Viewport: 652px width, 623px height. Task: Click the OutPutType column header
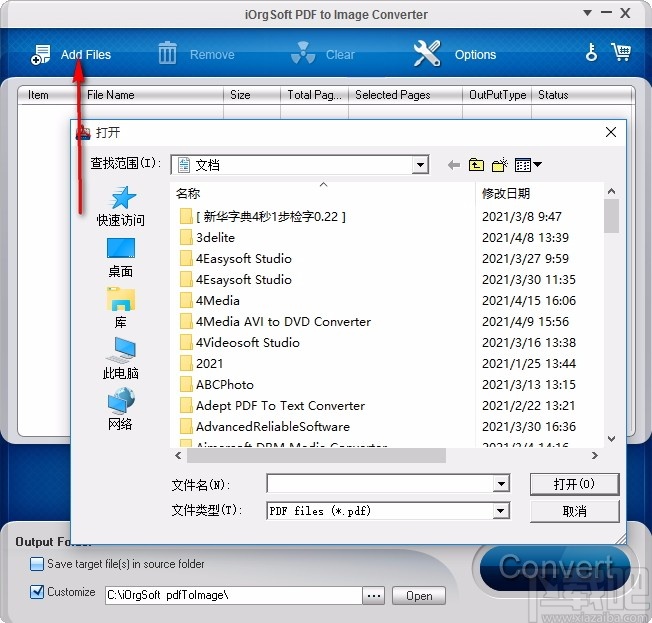click(x=497, y=95)
